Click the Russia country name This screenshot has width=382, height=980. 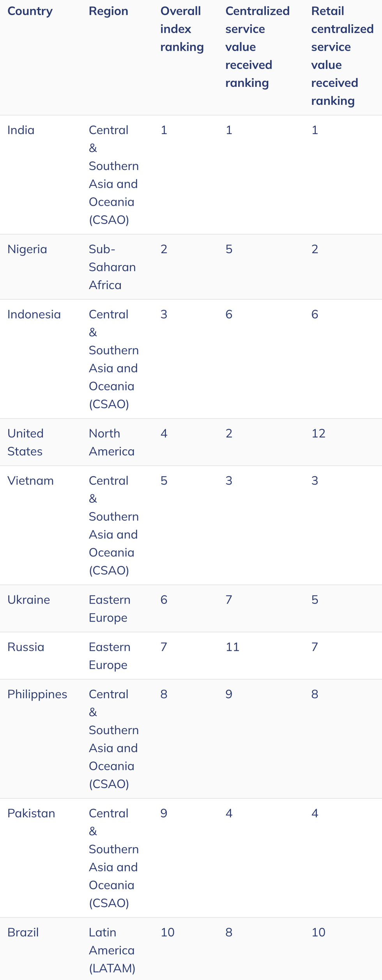[x=26, y=647]
